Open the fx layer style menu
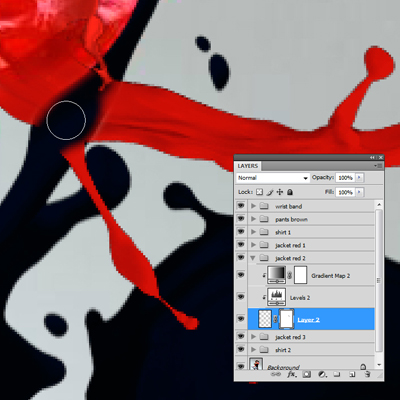The image size is (400, 400). click(292, 374)
